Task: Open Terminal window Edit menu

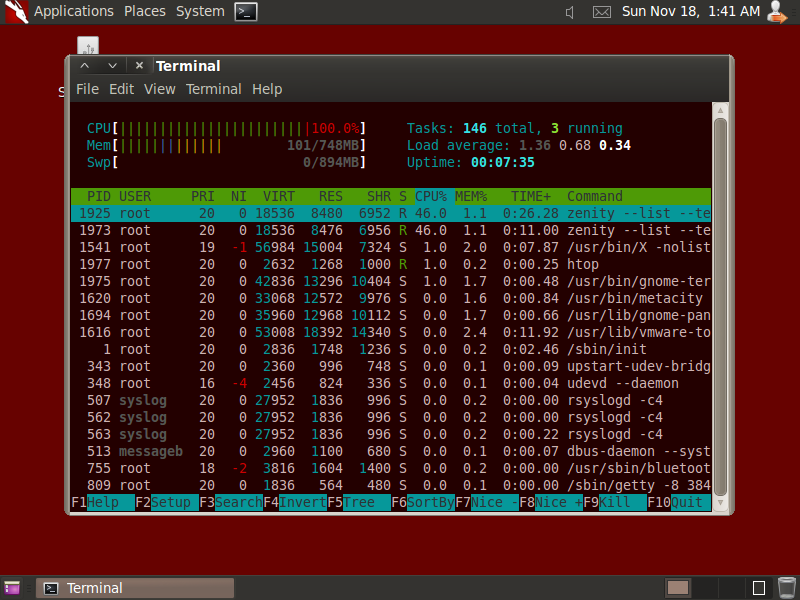Action: point(121,89)
